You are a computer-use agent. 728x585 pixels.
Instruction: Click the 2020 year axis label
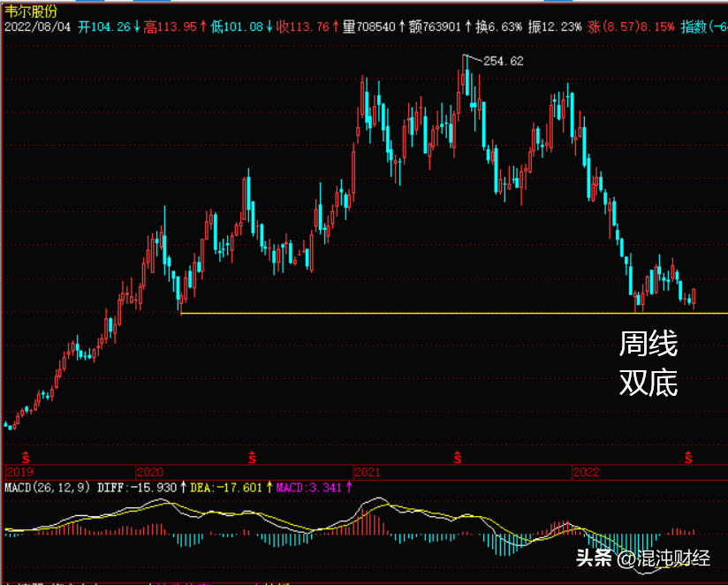pos(150,473)
